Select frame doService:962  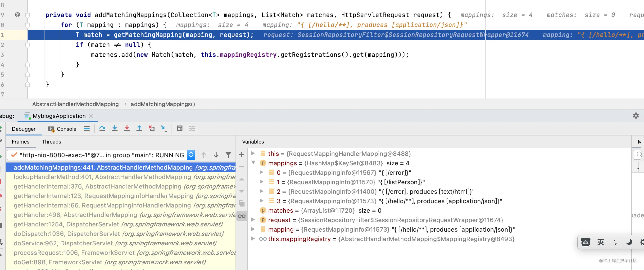pyautogui.click(x=121, y=243)
